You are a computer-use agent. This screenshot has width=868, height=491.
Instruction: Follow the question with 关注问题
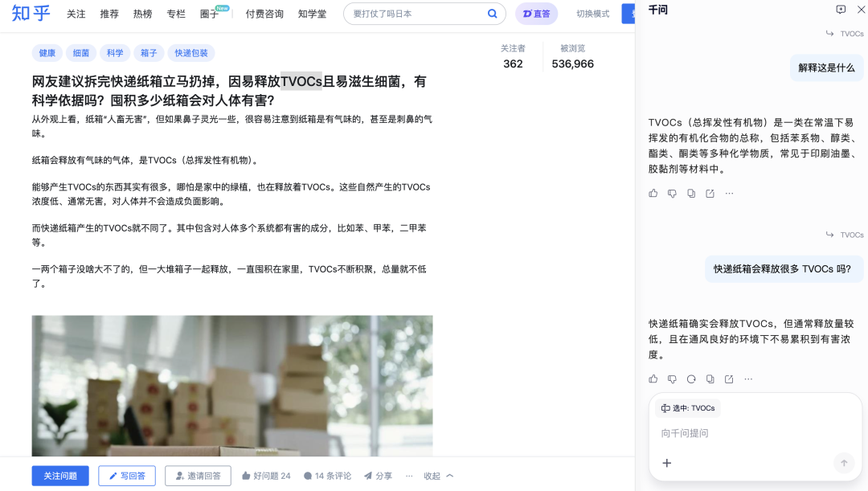click(59, 476)
